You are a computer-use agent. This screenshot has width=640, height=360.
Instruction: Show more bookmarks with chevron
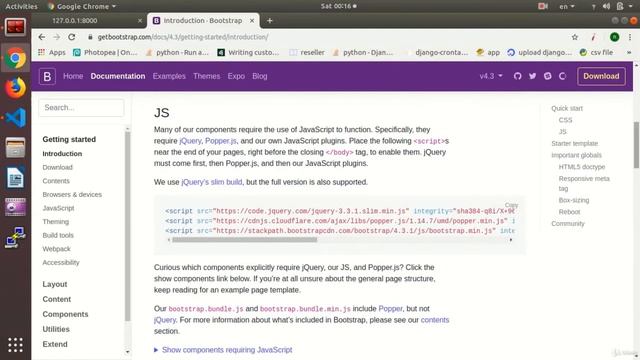[629, 52]
